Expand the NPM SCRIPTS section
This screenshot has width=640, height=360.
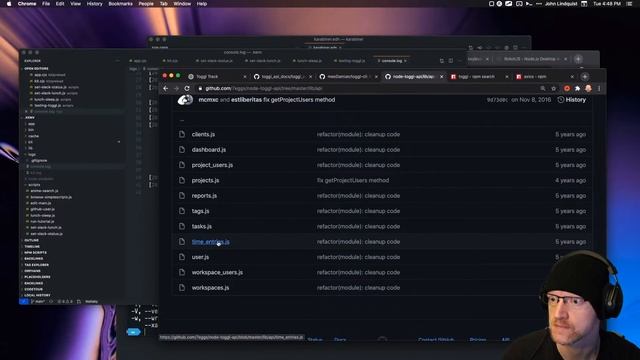pos(35,253)
